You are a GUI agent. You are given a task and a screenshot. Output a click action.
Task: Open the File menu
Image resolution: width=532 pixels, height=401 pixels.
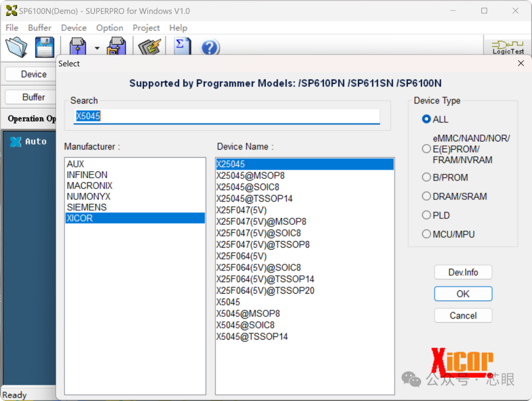point(12,28)
